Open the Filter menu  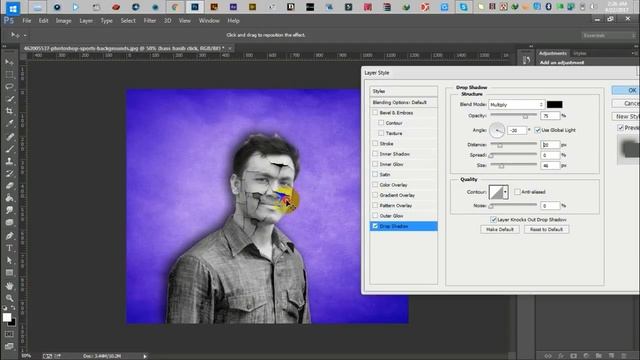(x=149, y=20)
